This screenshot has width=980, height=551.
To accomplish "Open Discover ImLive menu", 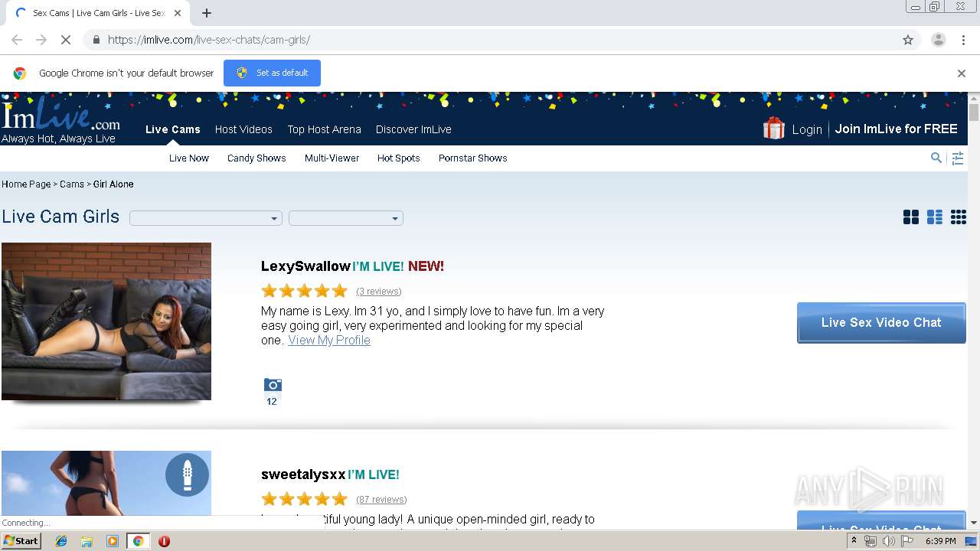I will [x=413, y=129].
